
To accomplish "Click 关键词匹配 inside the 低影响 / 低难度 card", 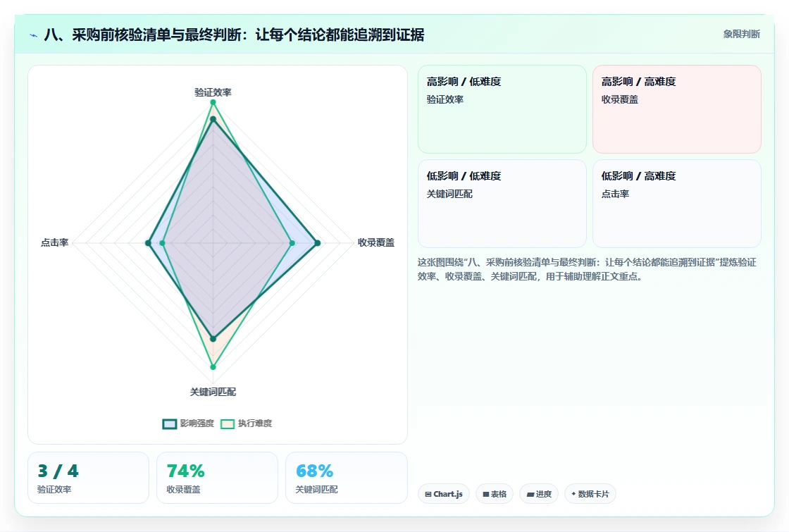I will (x=449, y=194).
